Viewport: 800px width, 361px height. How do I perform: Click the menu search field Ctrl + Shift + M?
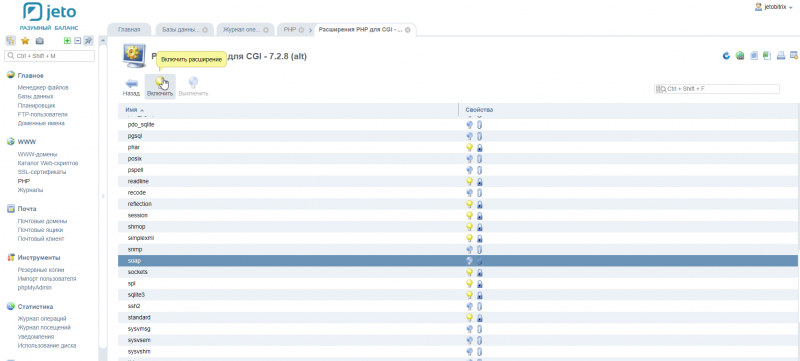pyautogui.click(x=49, y=56)
